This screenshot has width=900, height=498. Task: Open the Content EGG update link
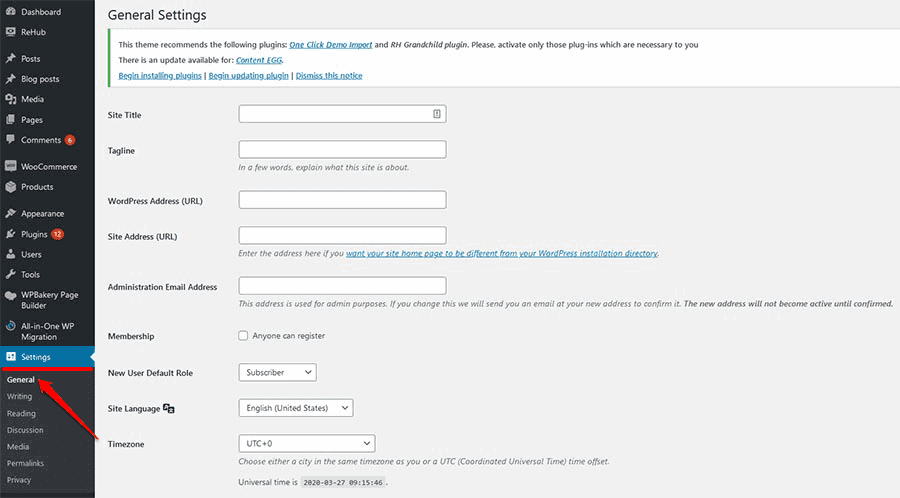(259, 60)
